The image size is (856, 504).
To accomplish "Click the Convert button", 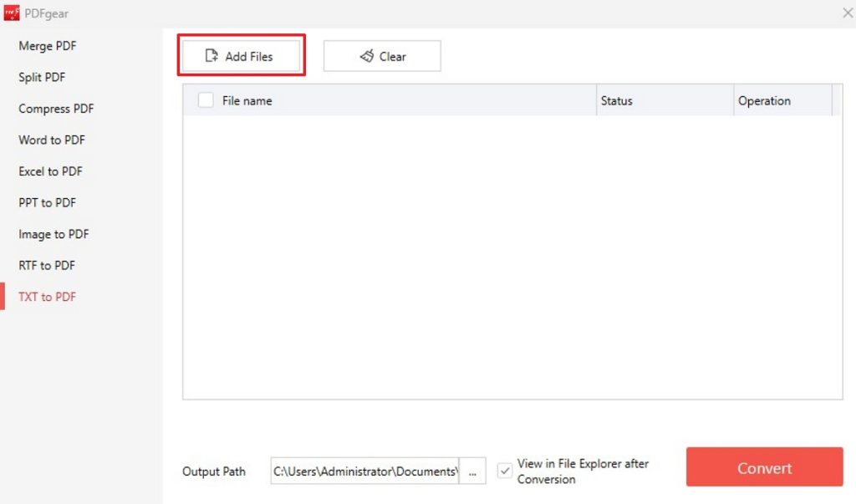I will (x=764, y=467).
